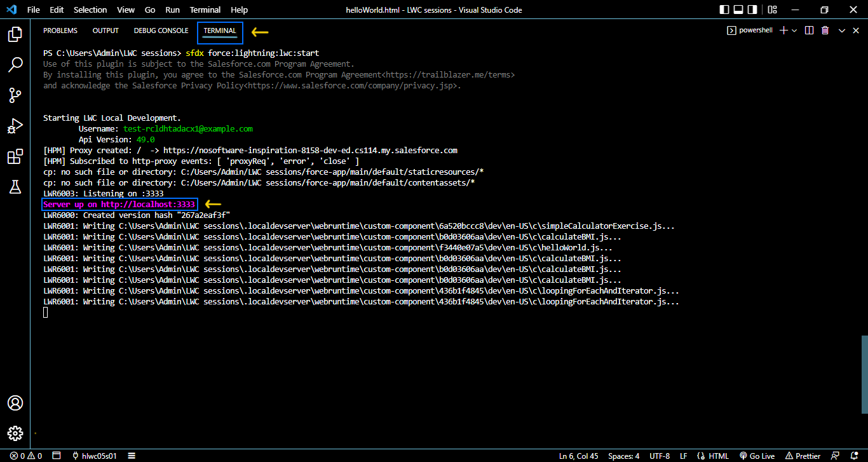868x462 pixels.
Task: Open the Accounts menu icon
Action: 15,403
